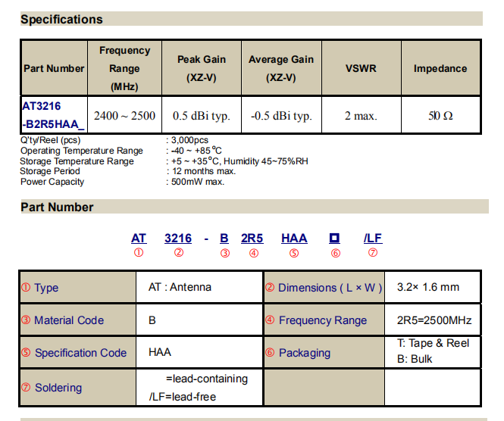The height and width of the screenshot is (421, 504).
Task: Click the 'Power Capacity' label
Action: [52, 182]
